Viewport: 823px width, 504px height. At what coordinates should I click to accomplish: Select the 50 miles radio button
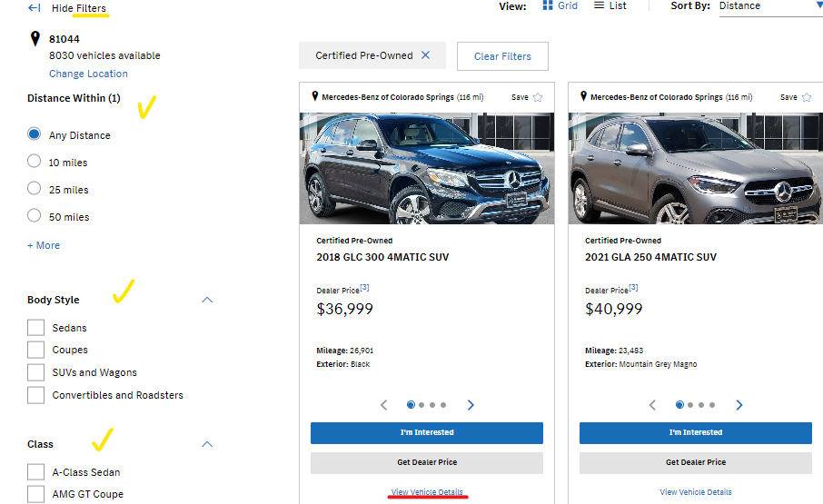click(35, 216)
